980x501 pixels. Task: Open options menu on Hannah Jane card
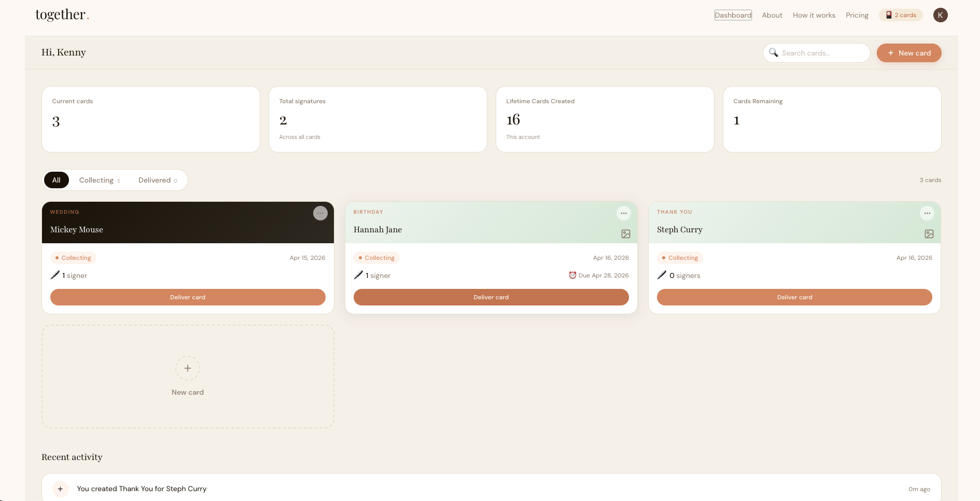624,213
